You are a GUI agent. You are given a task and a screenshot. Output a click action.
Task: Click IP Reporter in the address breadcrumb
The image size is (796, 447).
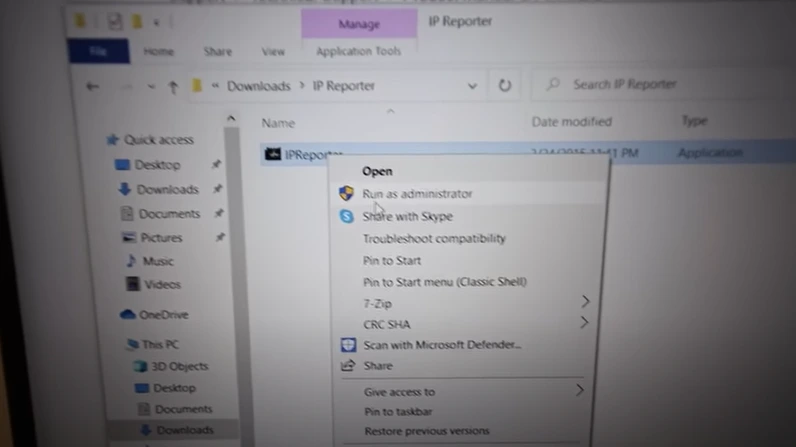coord(344,86)
